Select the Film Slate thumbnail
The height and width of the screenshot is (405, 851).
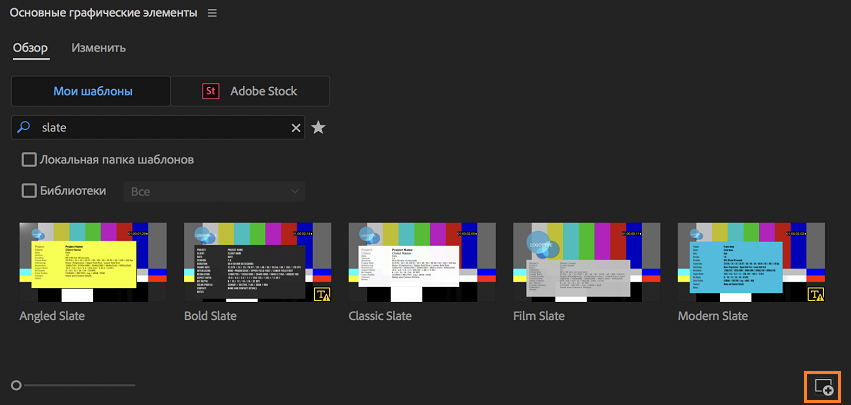click(x=587, y=262)
